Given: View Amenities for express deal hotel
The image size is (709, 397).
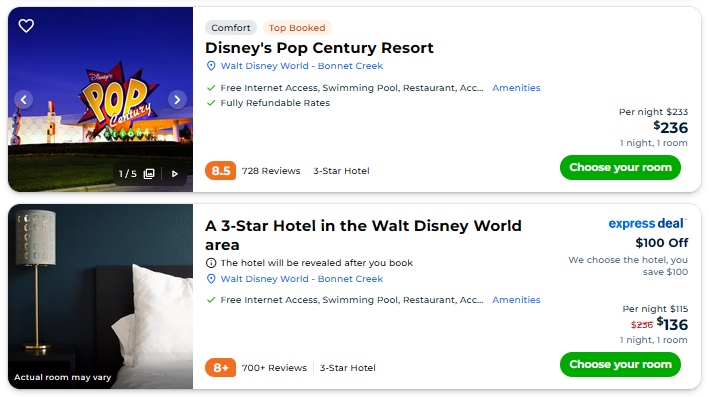Looking at the screenshot, I should [516, 300].
